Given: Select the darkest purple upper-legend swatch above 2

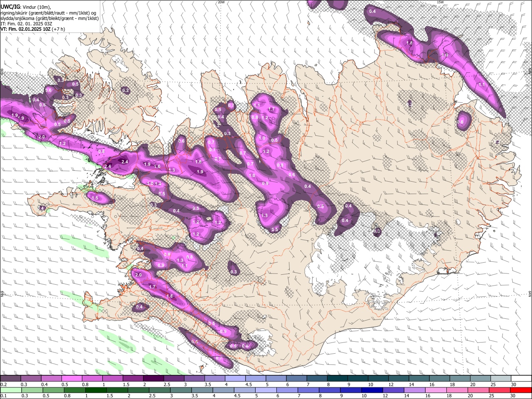Looking at the screenshot, I should (x=153, y=379).
